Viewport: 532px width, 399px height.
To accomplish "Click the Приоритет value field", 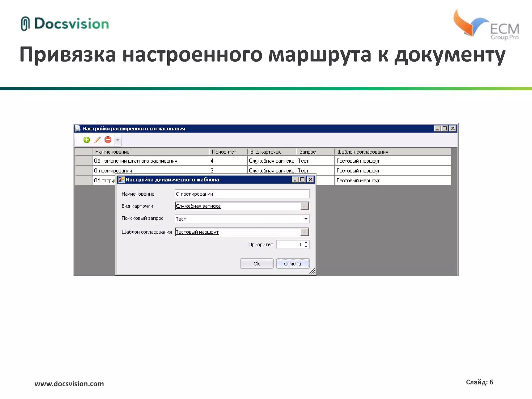I will (x=290, y=244).
